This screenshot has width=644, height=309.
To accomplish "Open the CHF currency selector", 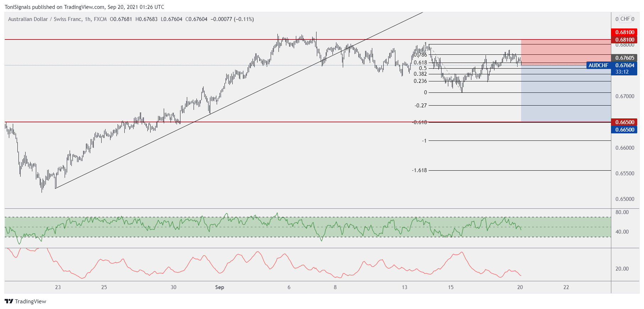I will 625,19.
